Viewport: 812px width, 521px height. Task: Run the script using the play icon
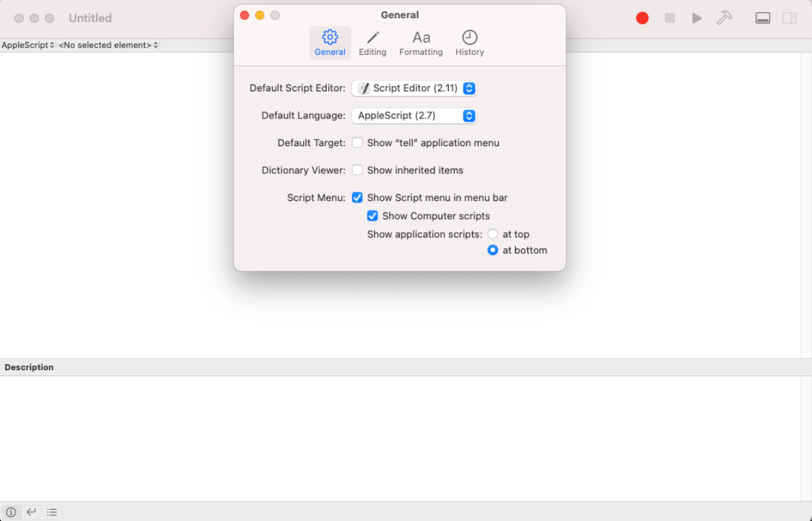point(697,18)
